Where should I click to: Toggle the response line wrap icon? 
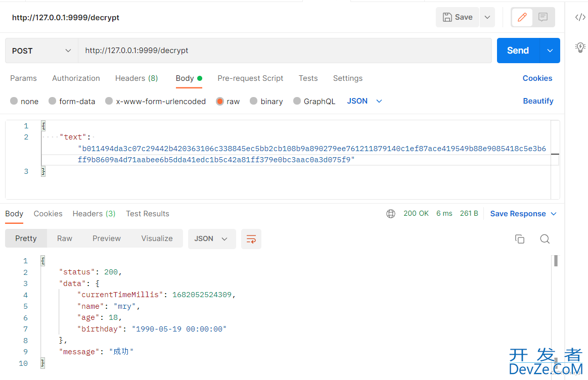click(251, 239)
